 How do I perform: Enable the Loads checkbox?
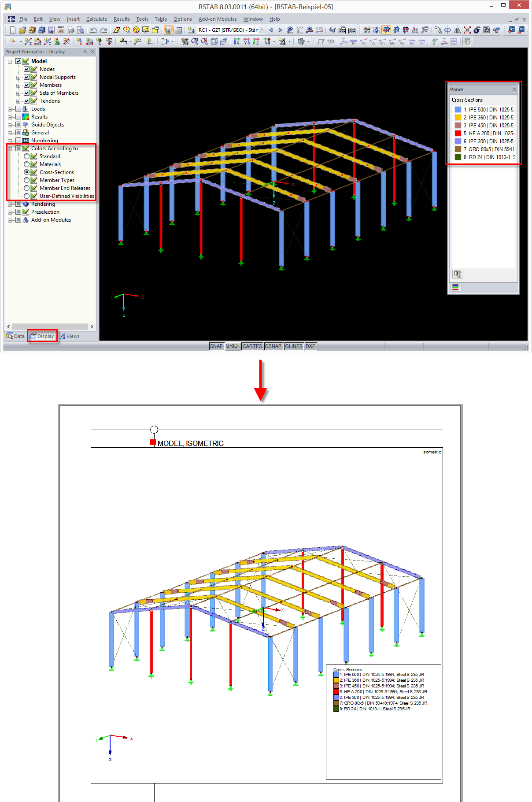[18, 109]
